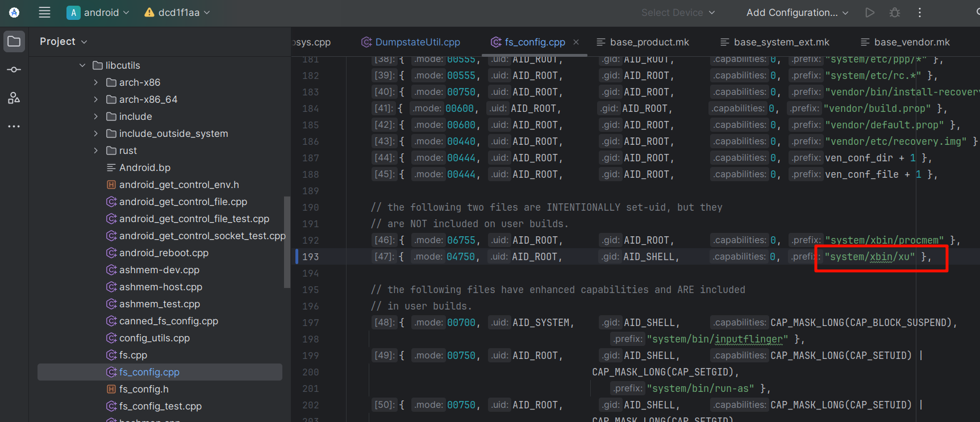Image resolution: width=980 pixels, height=422 pixels.
Task: Select ashmem-dev.cpp file
Action: [x=159, y=270]
